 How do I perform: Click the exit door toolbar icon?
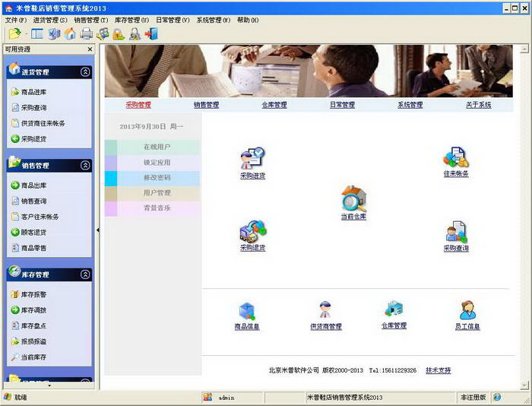point(151,34)
